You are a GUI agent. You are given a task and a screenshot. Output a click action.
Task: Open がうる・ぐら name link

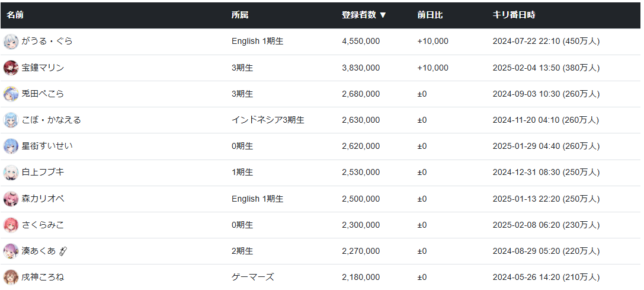47,42
